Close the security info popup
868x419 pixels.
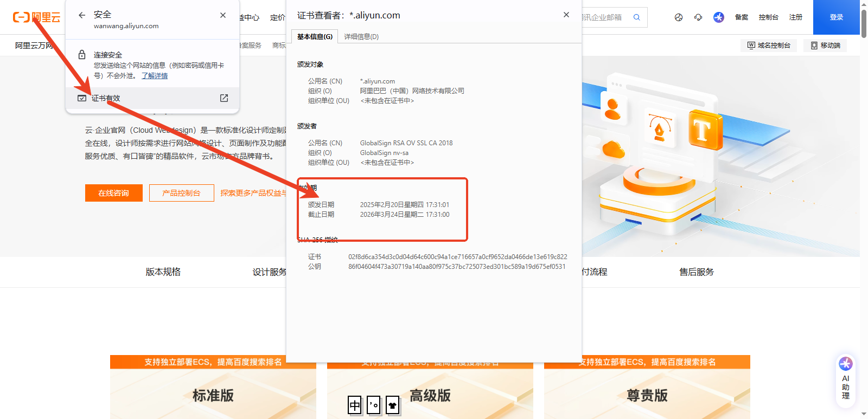coord(223,15)
